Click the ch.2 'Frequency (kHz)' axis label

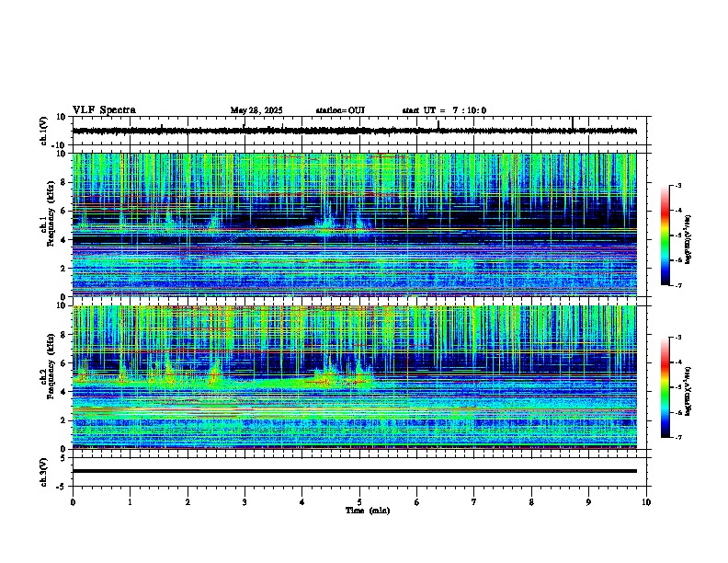point(51,366)
